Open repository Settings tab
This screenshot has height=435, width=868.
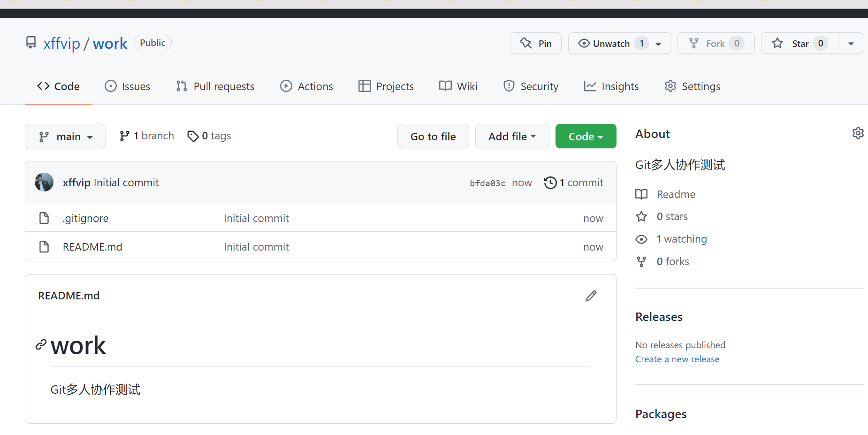tap(692, 86)
